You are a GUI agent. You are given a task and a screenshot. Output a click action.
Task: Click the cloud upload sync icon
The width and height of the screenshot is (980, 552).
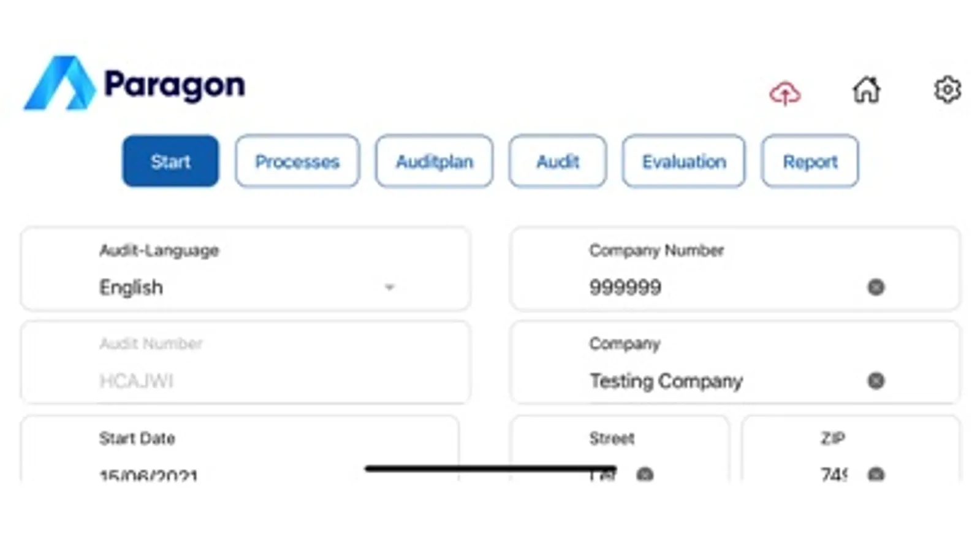point(784,93)
